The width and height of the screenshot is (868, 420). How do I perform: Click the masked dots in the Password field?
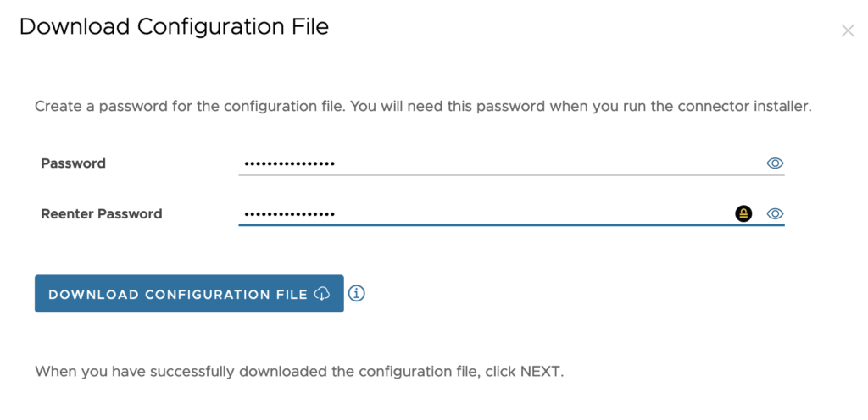point(290,163)
